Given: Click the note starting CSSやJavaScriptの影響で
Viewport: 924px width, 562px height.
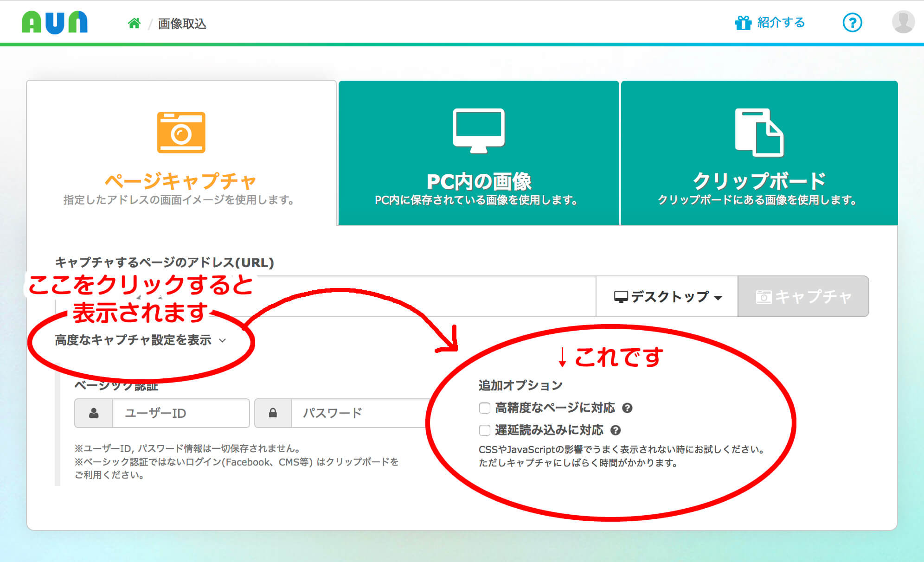Looking at the screenshot, I should [x=622, y=449].
